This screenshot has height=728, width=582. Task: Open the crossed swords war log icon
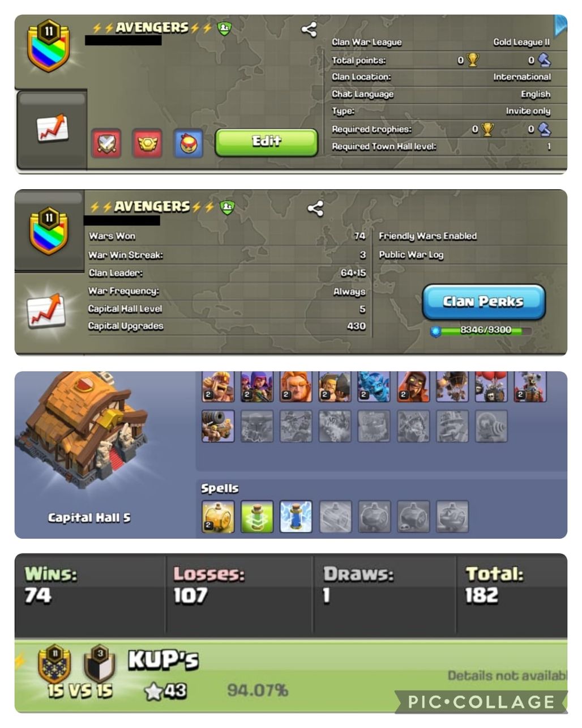click(106, 143)
